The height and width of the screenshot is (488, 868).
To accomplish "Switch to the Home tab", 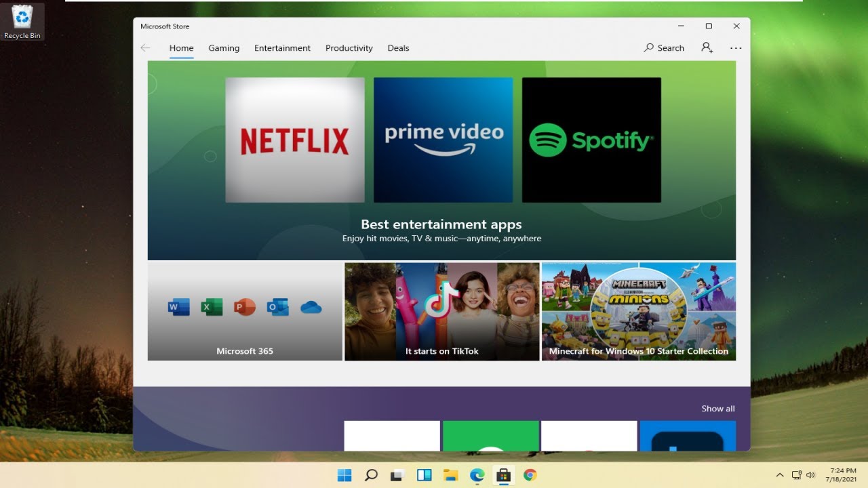I will pos(181,48).
